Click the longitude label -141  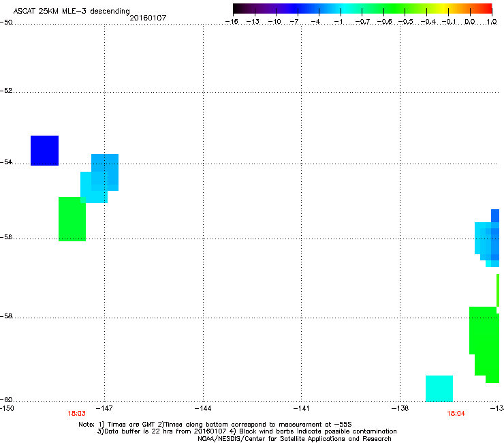point(302,408)
